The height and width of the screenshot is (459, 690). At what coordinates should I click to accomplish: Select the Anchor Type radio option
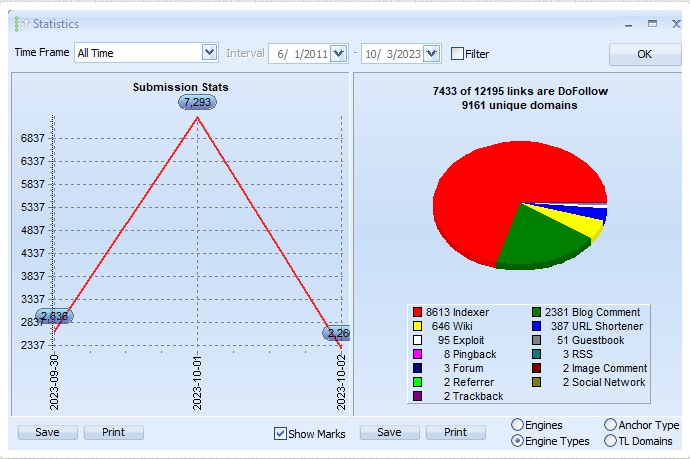[x=610, y=425]
